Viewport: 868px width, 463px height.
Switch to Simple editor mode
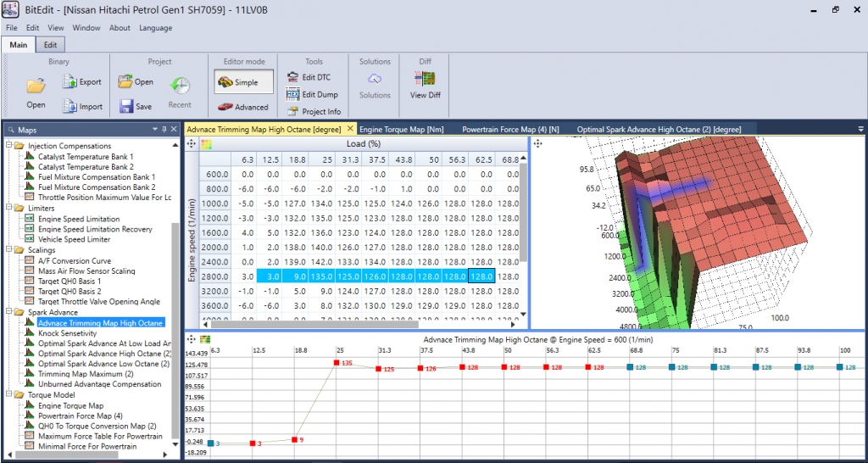pyautogui.click(x=243, y=82)
